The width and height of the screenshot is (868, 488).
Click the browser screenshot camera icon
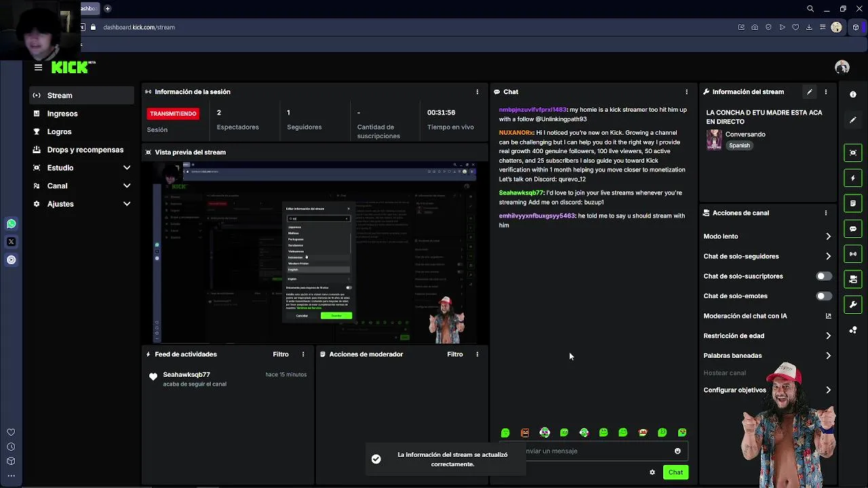755,27
